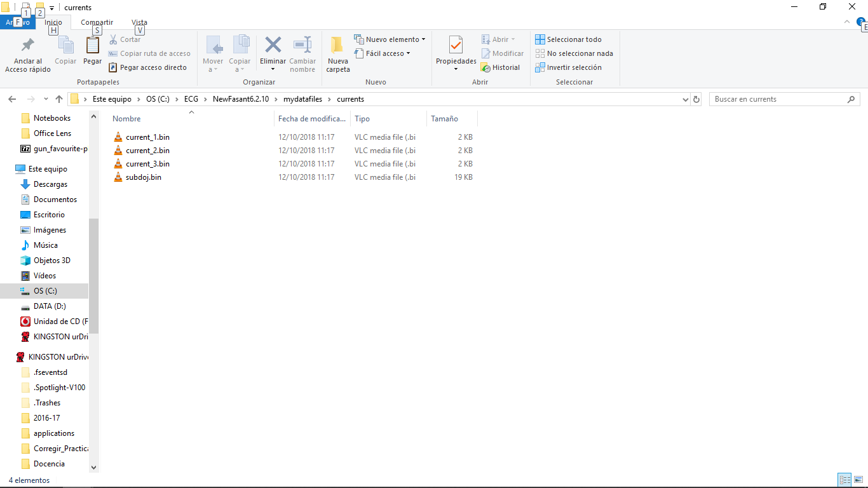Go up one folder level arrow
This screenshot has width=868, height=488.
[x=59, y=99]
